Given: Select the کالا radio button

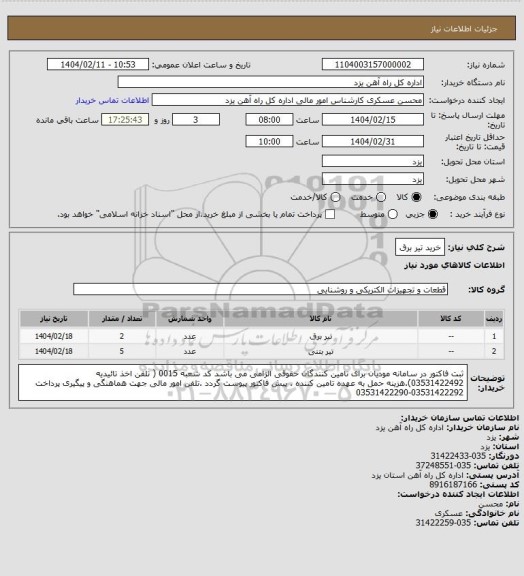Looking at the screenshot, I should point(416,197).
